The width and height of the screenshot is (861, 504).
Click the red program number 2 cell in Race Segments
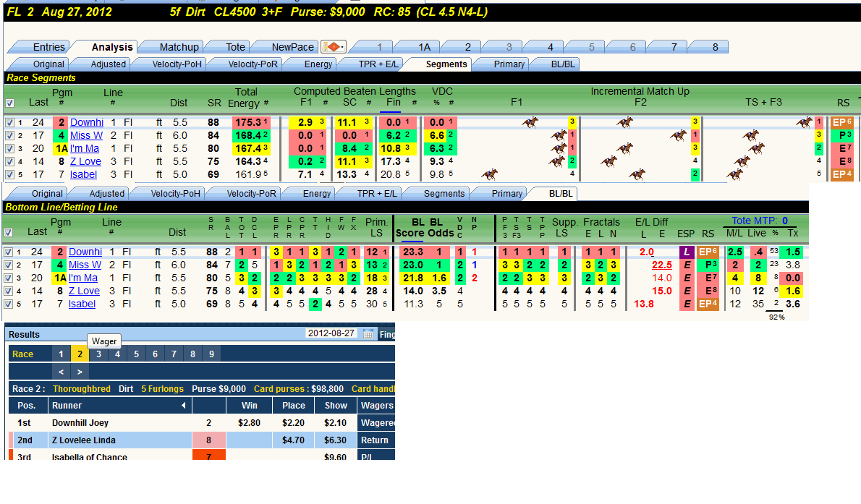click(61, 122)
